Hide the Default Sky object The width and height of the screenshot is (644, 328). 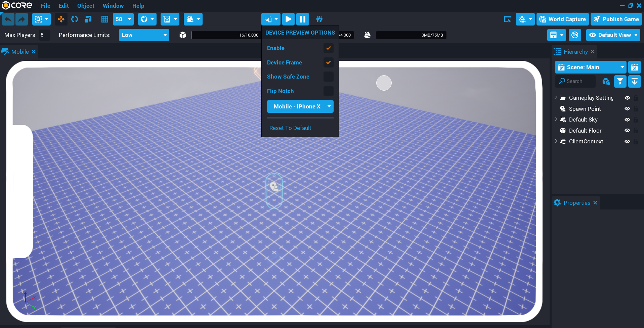tap(628, 120)
